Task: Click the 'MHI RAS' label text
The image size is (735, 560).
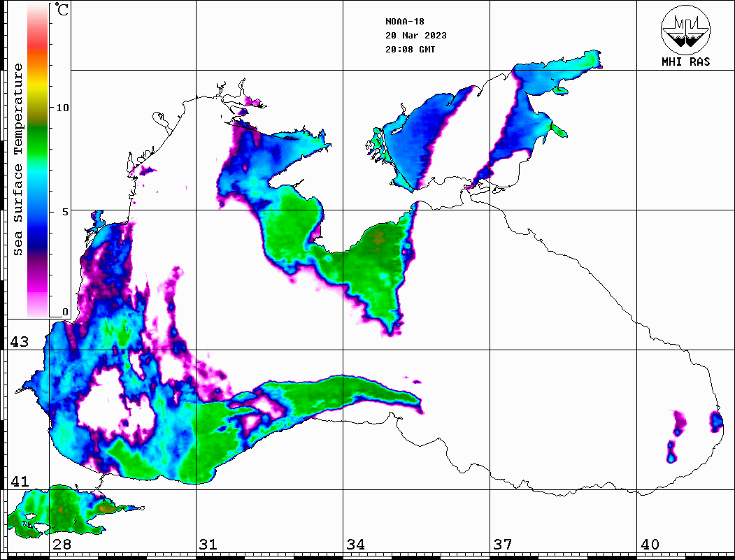Action: click(685, 62)
